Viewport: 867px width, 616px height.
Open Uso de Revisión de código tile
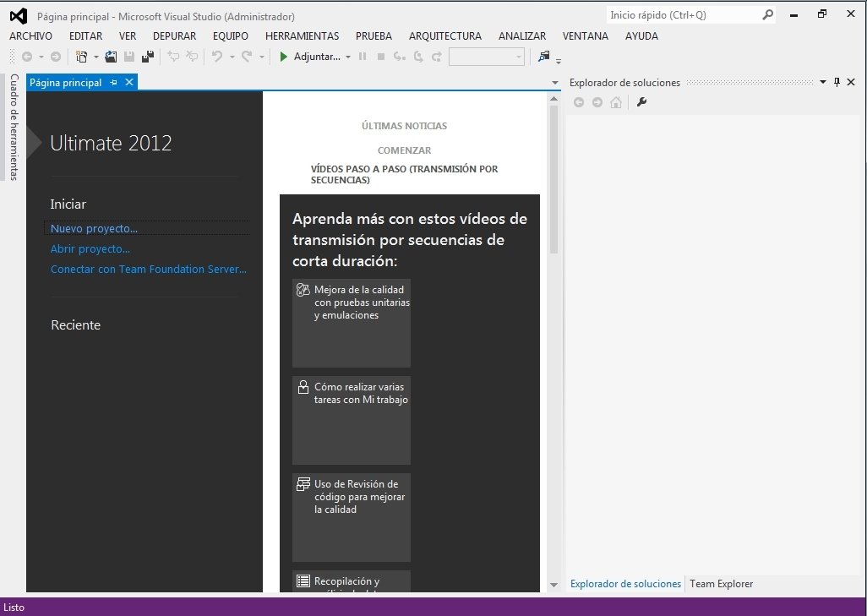pos(352,518)
